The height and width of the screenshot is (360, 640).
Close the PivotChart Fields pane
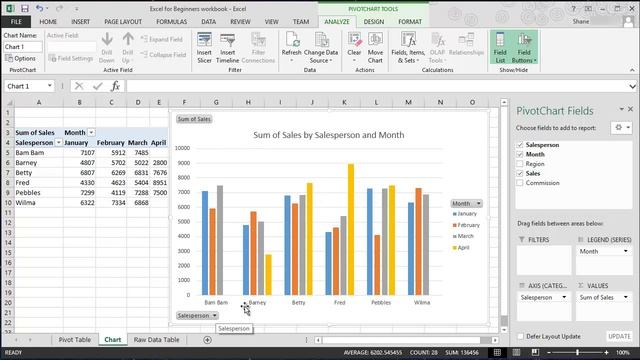(631, 109)
